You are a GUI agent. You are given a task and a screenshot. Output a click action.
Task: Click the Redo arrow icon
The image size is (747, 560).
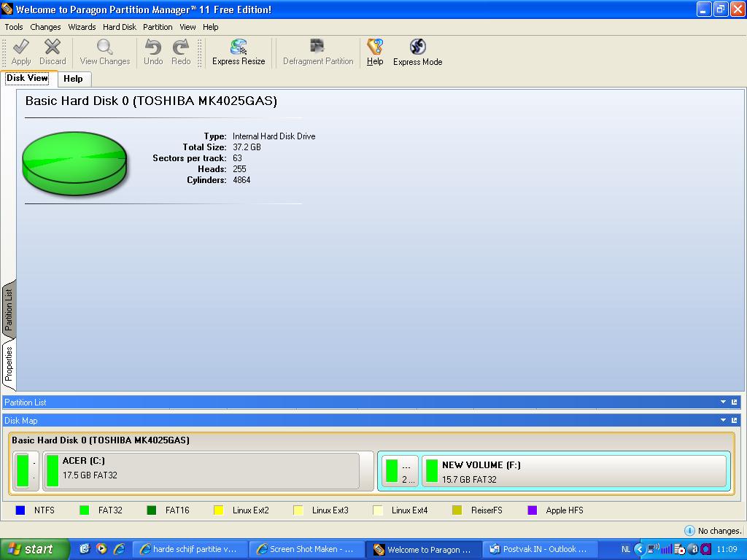point(181,47)
